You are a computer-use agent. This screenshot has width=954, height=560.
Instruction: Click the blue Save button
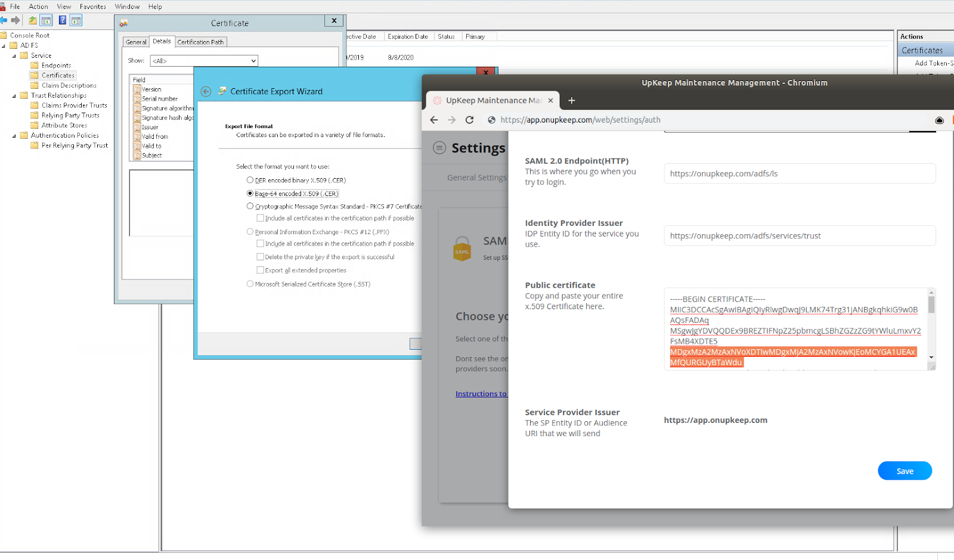pyautogui.click(x=905, y=471)
